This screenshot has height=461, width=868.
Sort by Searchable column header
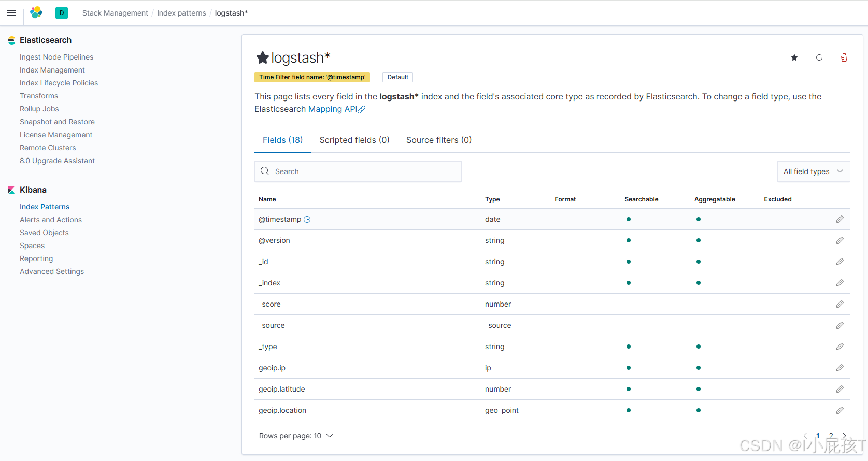642,199
